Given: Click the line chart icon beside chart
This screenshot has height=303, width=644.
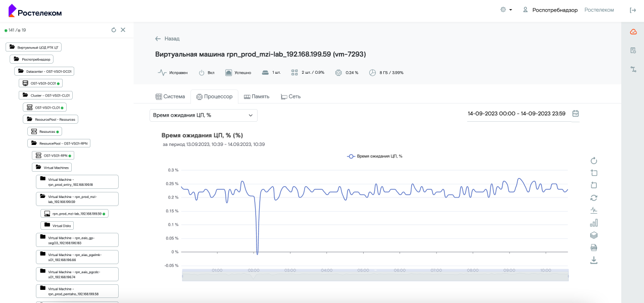Looking at the screenshot, I should [594, 210].
